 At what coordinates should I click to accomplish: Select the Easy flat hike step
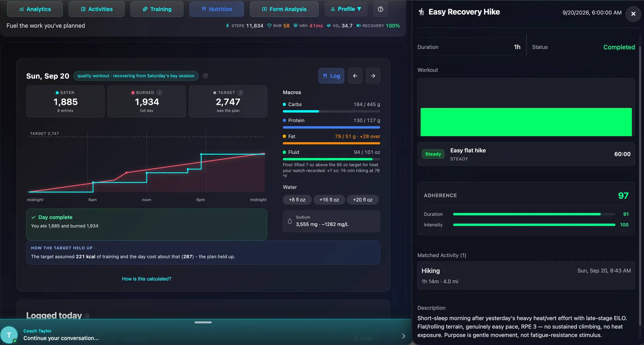pos(526,154)
